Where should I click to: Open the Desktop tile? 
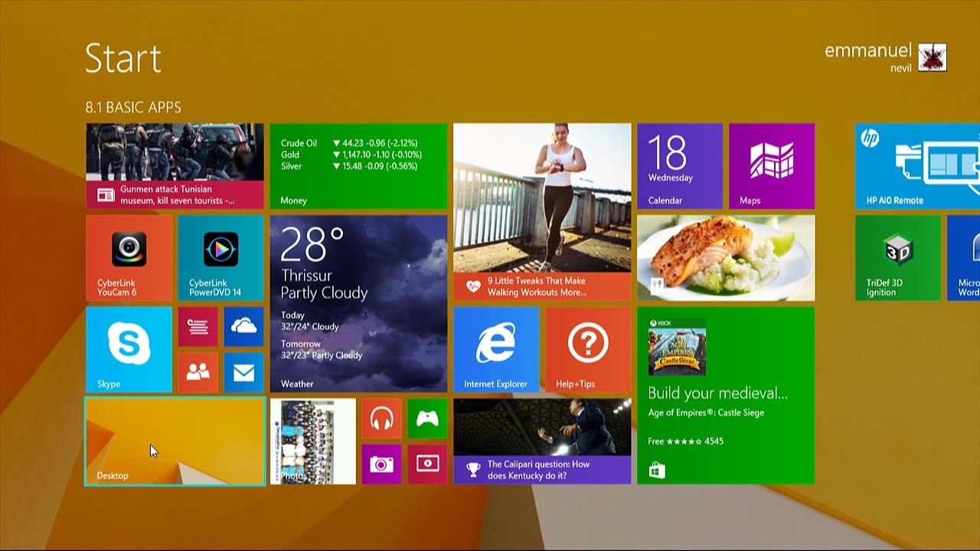tap(175, 442)
